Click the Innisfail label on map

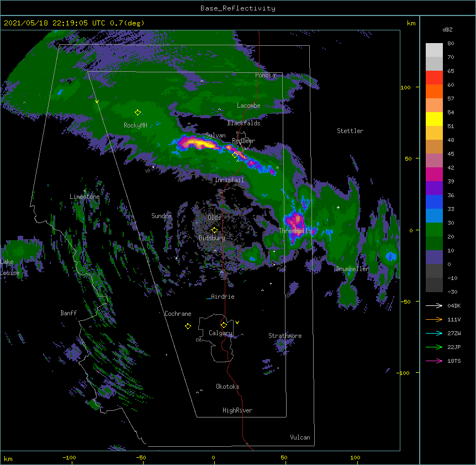229,180
